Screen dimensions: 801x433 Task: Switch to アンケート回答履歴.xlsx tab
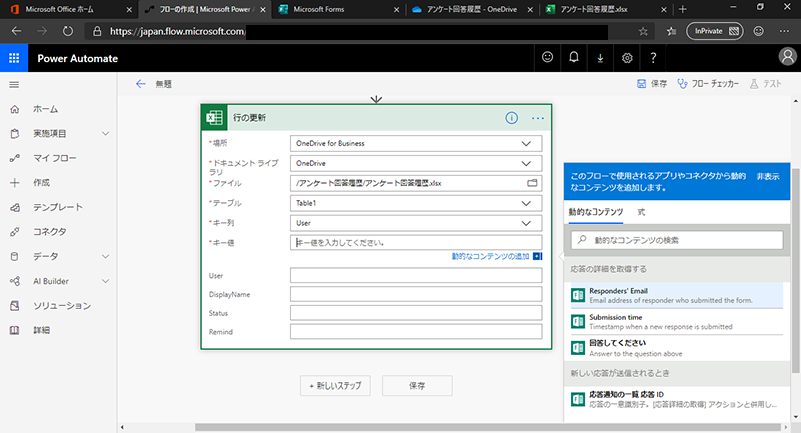[x=606, y=9]
